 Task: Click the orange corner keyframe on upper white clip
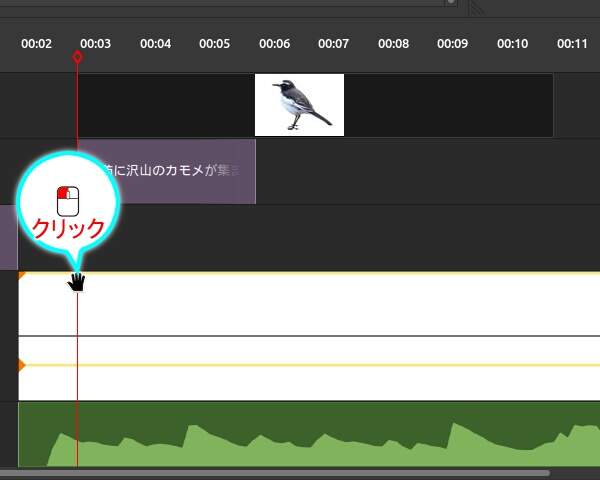click(x=22, y=275)
